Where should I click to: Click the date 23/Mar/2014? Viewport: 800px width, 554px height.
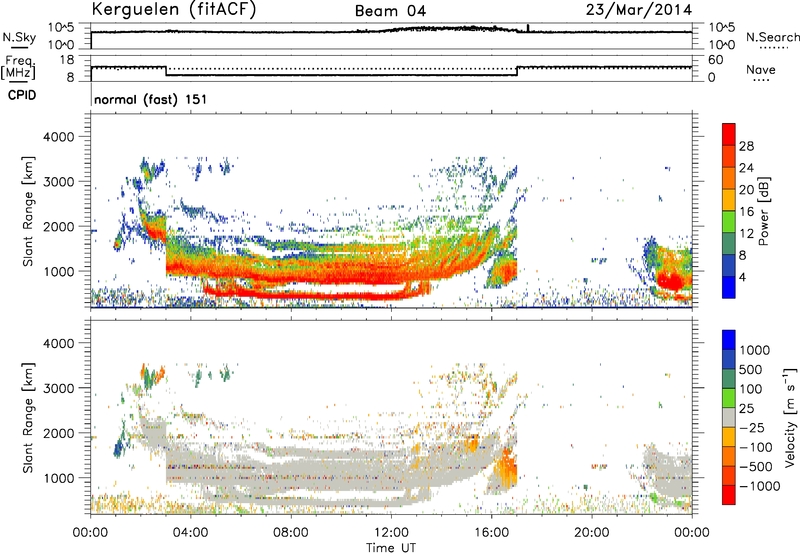click(x=639, y=10)
